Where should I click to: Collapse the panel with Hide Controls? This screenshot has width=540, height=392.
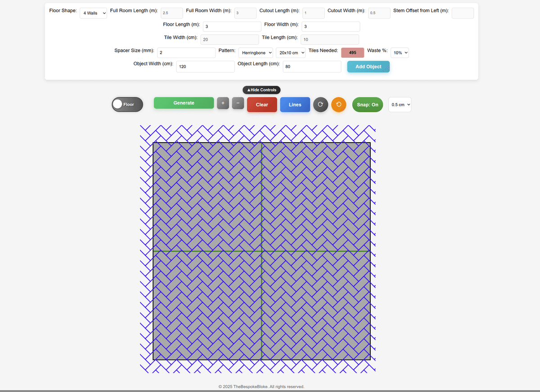click(261, 90)
